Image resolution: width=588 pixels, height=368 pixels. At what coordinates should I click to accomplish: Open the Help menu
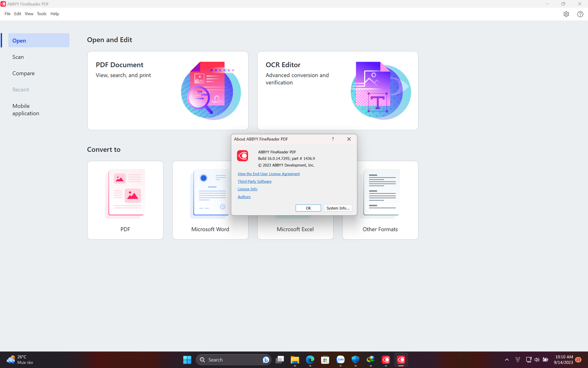coord(55,14)
